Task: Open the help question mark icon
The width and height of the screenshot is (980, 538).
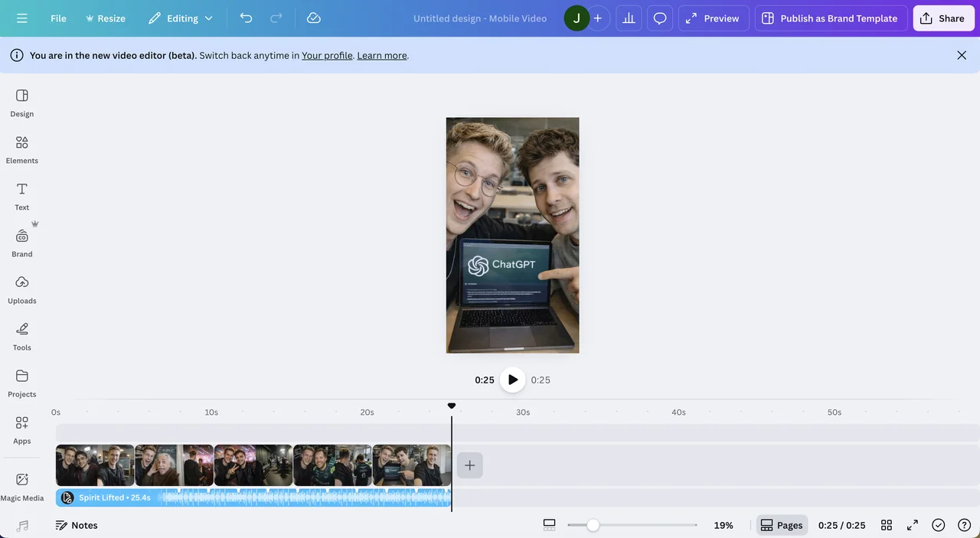Action: click(965, 525)
